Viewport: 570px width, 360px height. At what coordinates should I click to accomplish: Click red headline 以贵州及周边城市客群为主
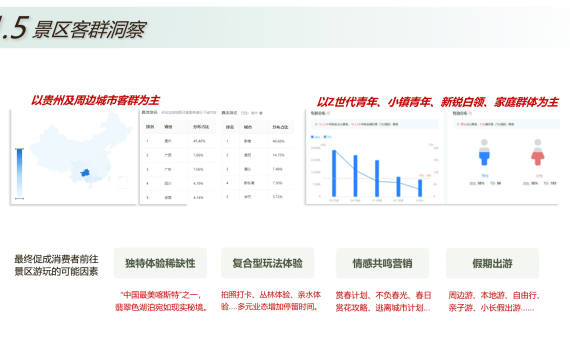click(95, 100)
